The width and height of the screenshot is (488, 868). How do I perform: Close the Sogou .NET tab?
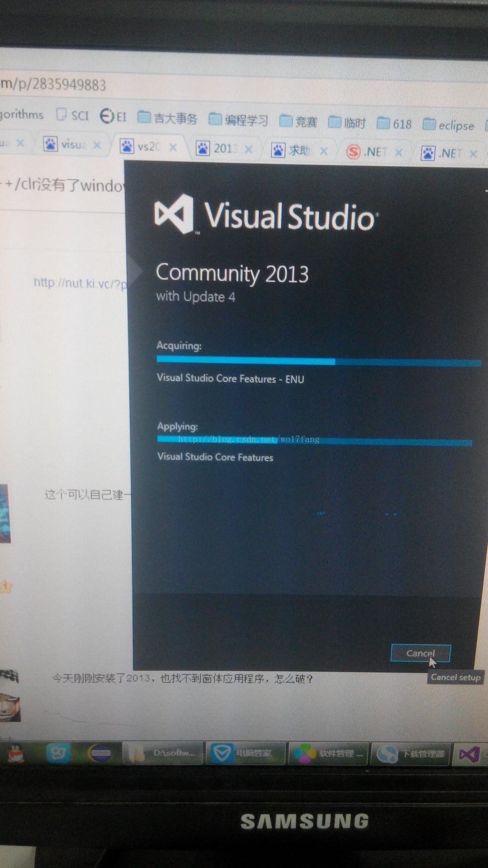coord(399,152)
